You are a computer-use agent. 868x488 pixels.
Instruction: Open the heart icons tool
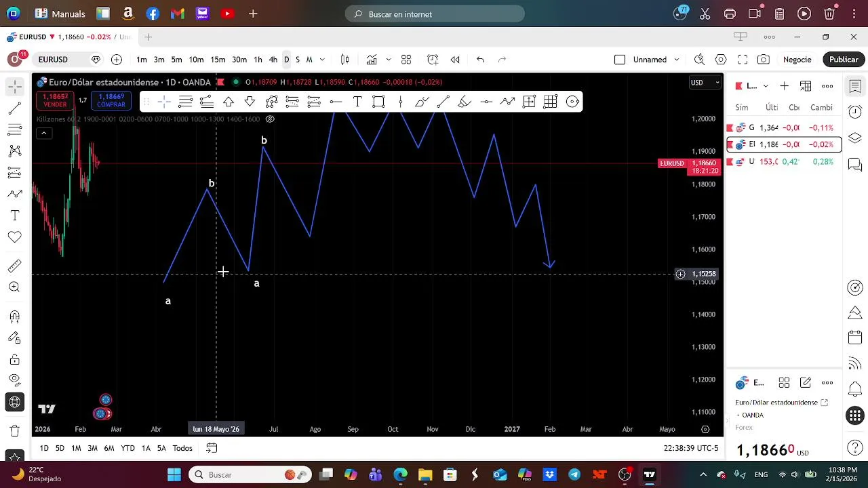(15, 237)
